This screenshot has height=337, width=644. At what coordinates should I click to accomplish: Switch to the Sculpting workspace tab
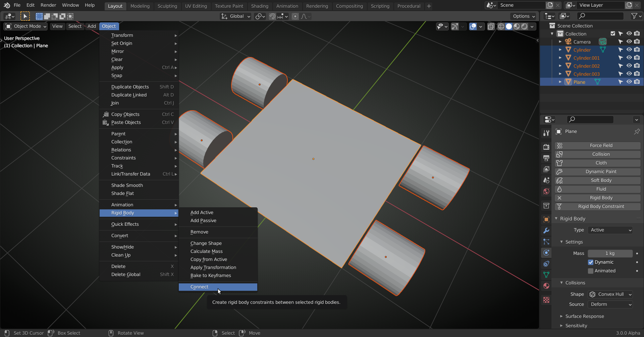(167, 6)
